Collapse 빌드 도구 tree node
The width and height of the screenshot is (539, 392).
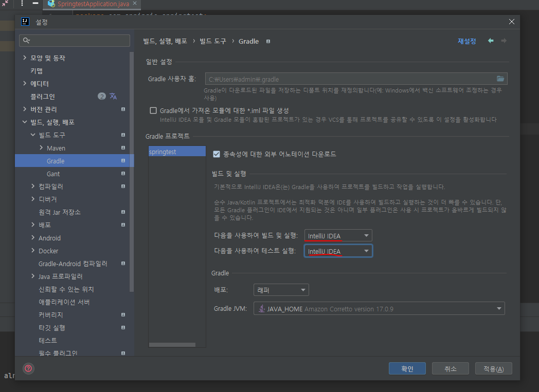point(32,135)
